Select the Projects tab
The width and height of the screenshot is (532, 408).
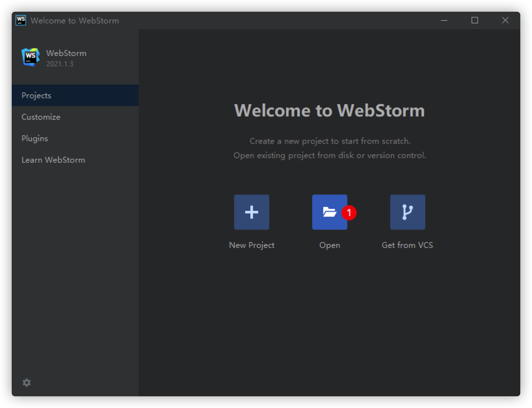coord(75,95)
